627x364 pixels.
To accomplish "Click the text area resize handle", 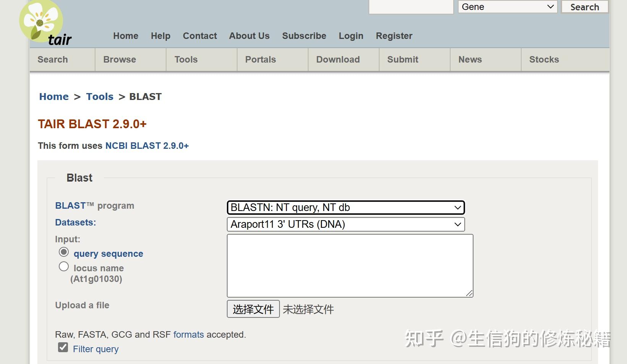I will 469,293.
